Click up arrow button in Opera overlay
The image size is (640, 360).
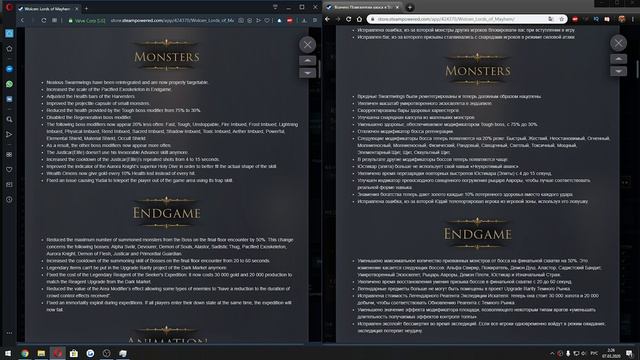click(x=307, y=61)
